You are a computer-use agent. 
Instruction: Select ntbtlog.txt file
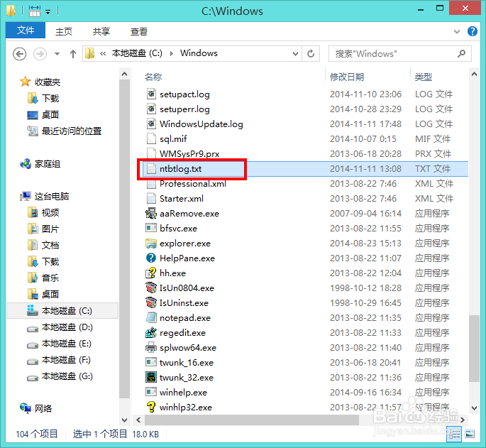point(180,169)
